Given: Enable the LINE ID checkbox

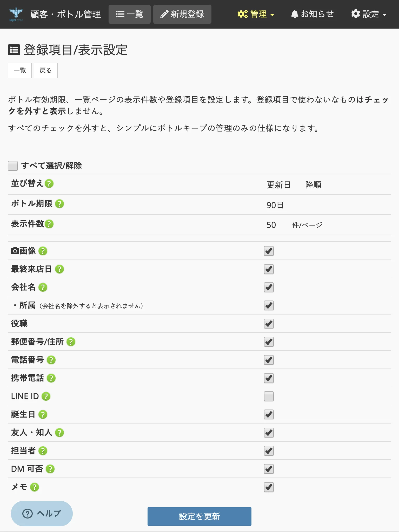Looking at the screenshot, I should [x=269, y=396].
